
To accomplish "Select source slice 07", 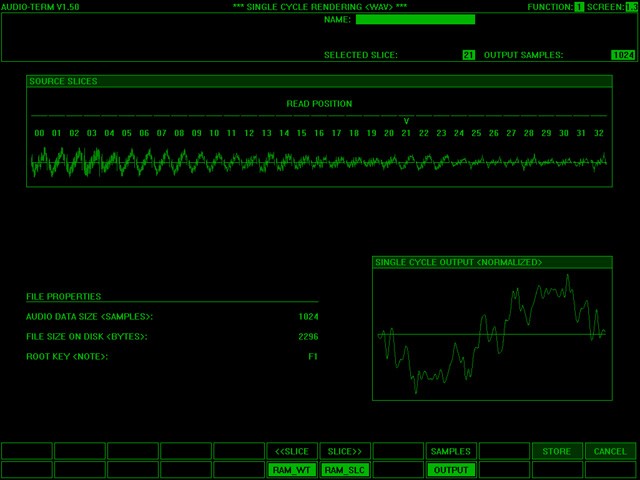I will coord(162,133).
